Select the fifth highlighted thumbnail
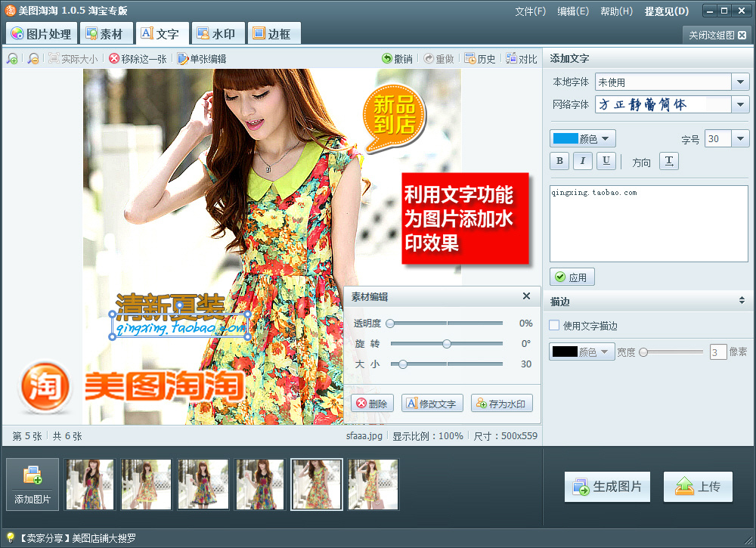Image resolution: width=756 pixels, height=548 pixels. point(317,485)
